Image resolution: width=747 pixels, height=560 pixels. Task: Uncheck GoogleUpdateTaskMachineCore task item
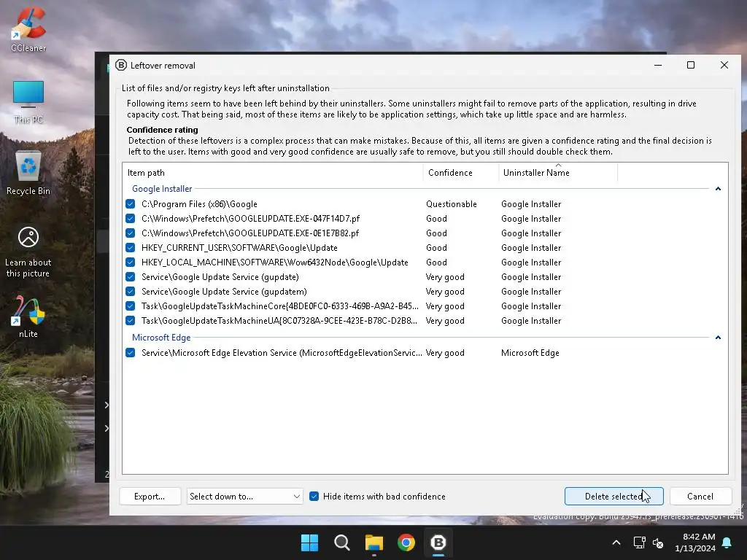point(130,306)
